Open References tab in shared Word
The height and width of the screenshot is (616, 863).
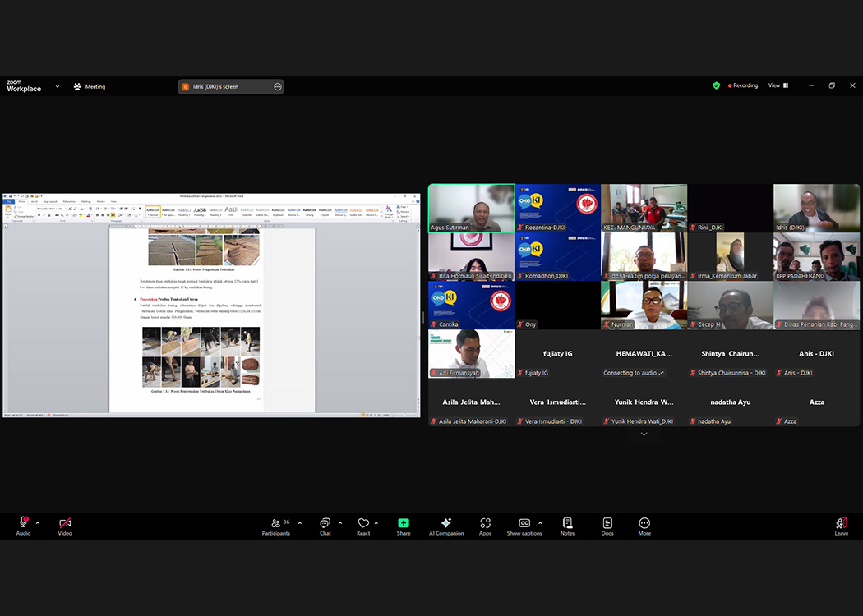pos(69,201)
